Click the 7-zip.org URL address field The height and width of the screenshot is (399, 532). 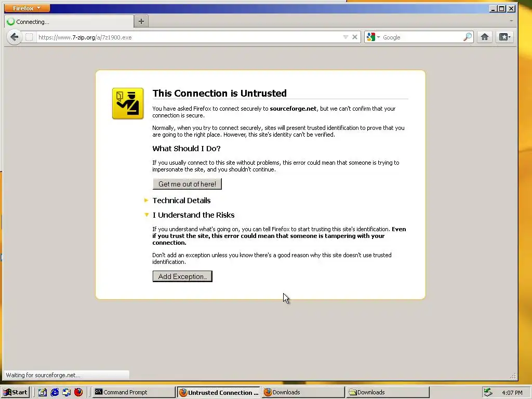tap(188, 37)
